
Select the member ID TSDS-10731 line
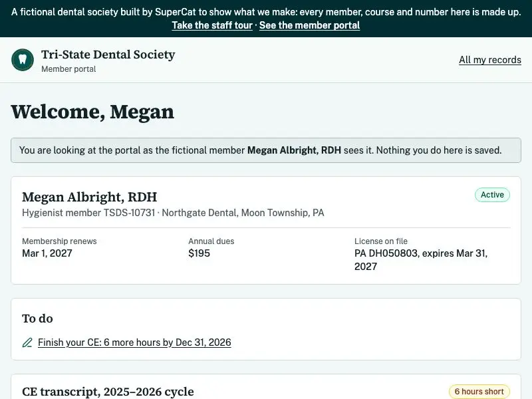(x=173, y=213)
